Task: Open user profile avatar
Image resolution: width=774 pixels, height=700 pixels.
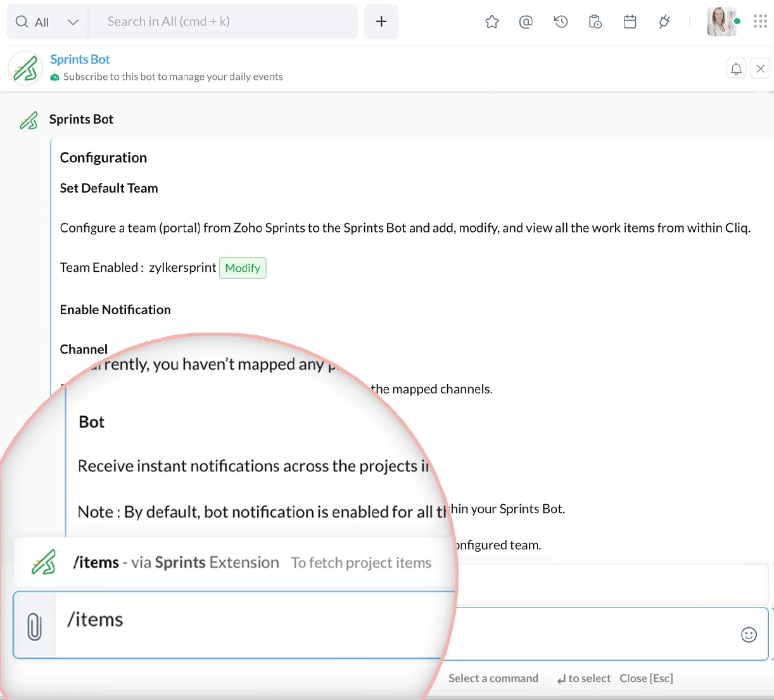Action: click(721, 22)
